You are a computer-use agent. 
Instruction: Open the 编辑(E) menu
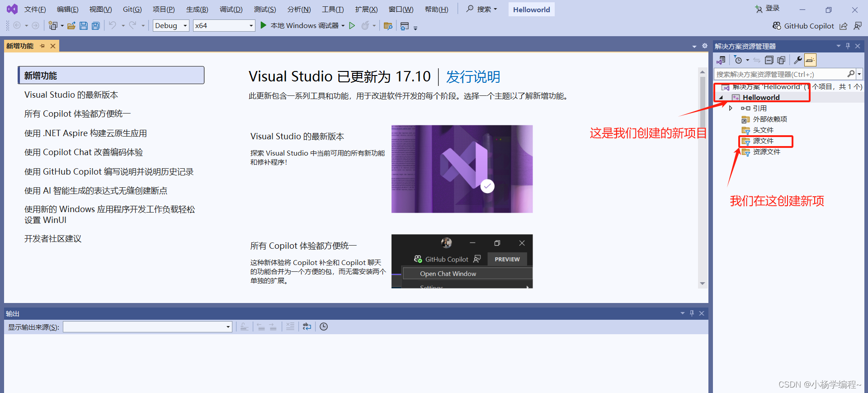68,9
